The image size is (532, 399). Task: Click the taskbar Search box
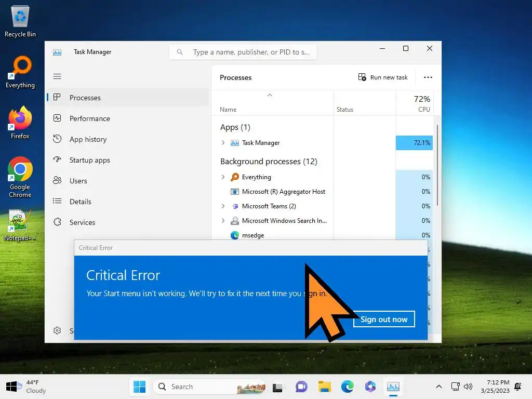[209, 387]
